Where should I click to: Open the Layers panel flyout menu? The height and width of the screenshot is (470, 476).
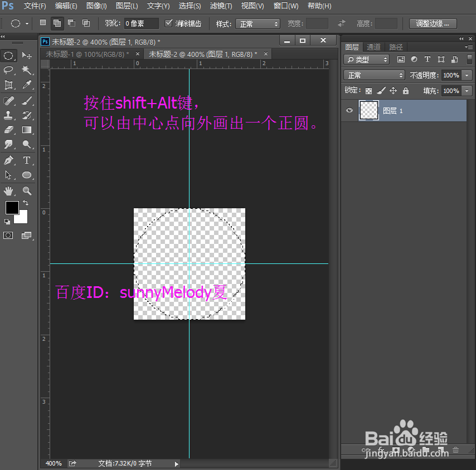click(469, 47)
